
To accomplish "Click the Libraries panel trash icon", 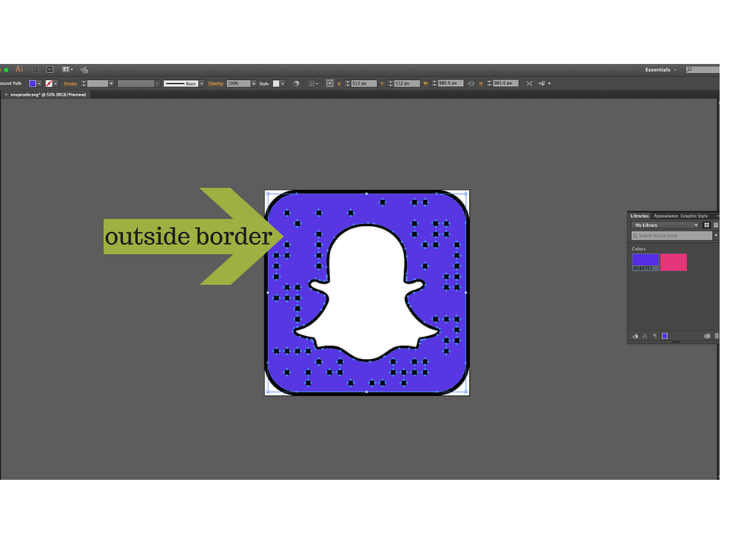I will click(x=716, y=336).
